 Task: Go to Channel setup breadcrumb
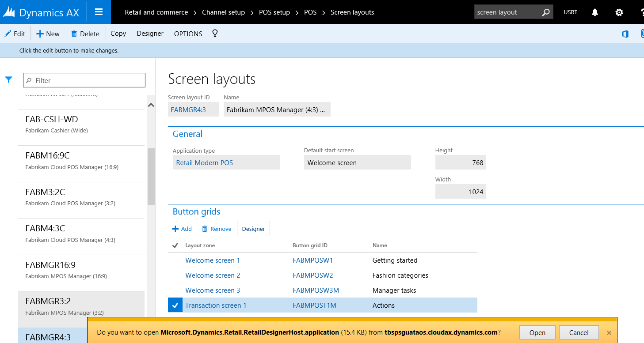[x=223, y=12]
